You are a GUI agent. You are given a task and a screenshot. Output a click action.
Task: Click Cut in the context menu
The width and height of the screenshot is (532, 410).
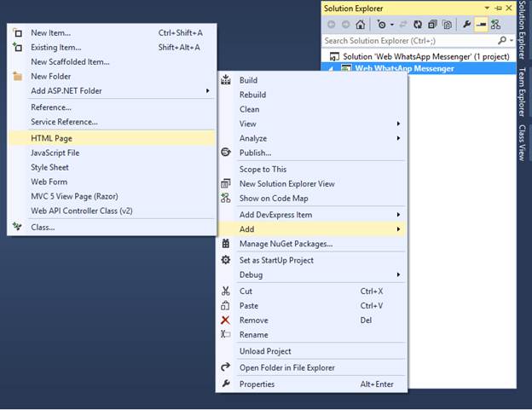(x=311, y=292)
